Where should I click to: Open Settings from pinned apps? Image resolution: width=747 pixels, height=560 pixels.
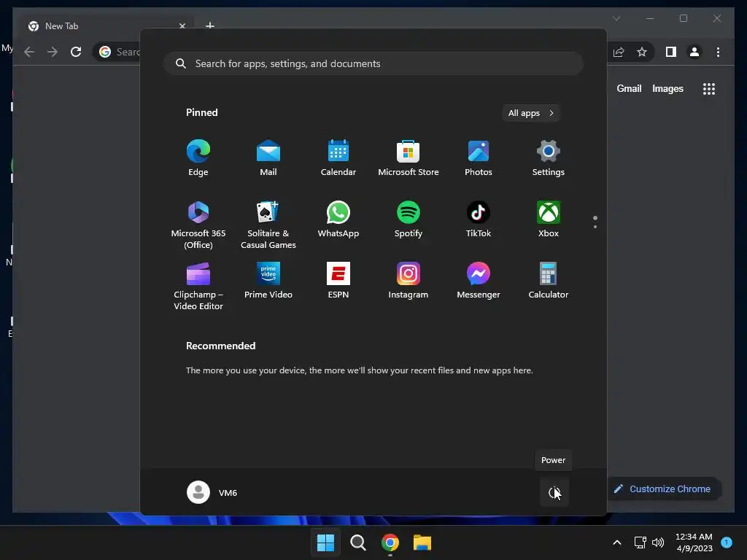click(x=549, y=158)
